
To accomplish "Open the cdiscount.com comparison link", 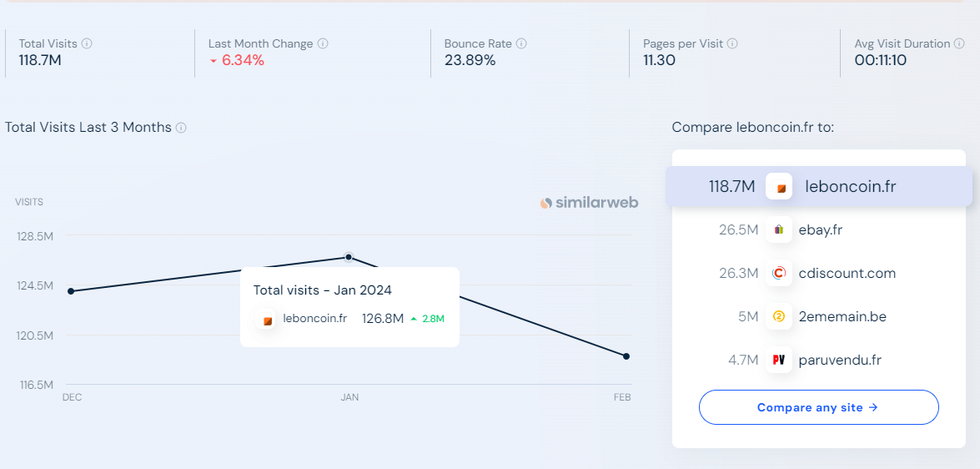I will [x=847, y=273].
